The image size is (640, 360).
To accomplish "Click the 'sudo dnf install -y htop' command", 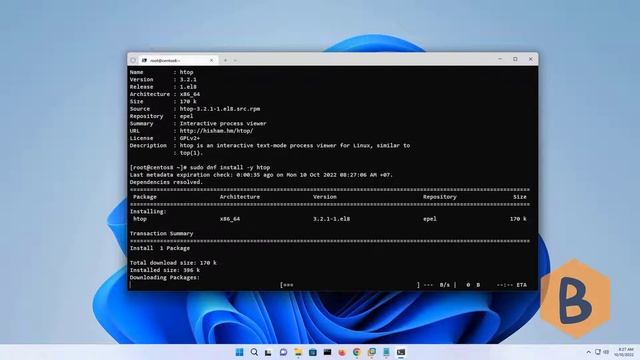I will click(x=230, y=167).
